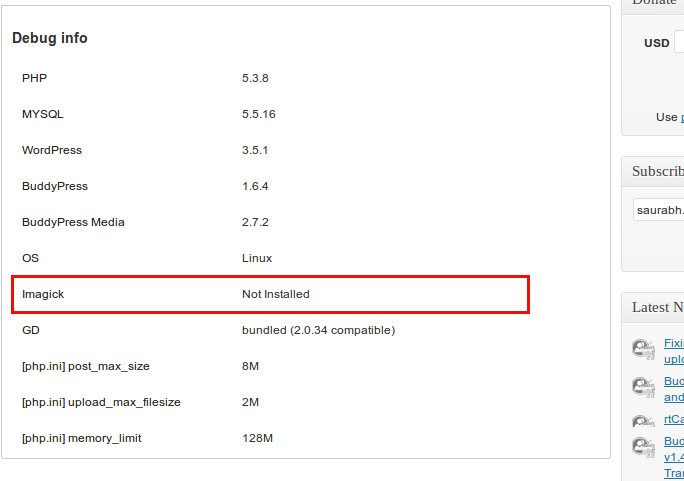Click the Donate panel header

pos(657,3)
